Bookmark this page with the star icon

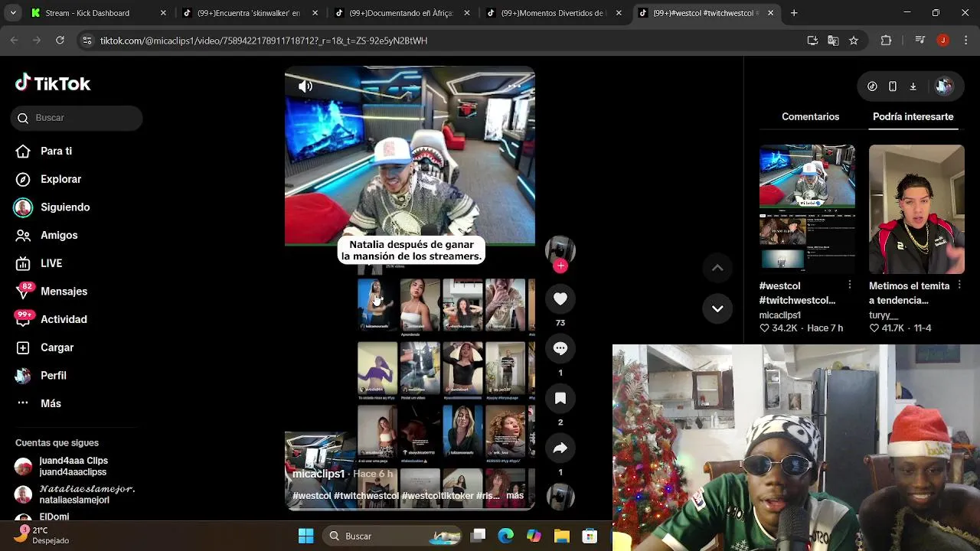[x=854, y=41]
